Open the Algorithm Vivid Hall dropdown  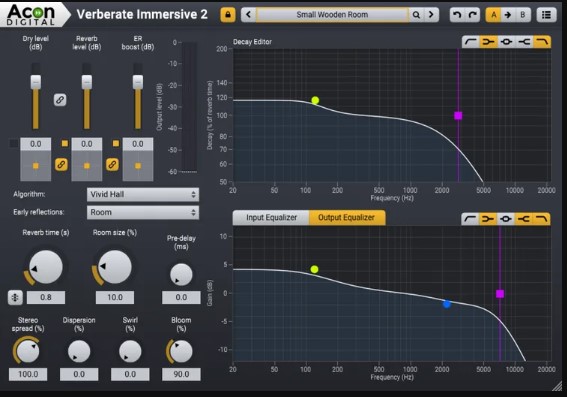(x=143, y=195)
